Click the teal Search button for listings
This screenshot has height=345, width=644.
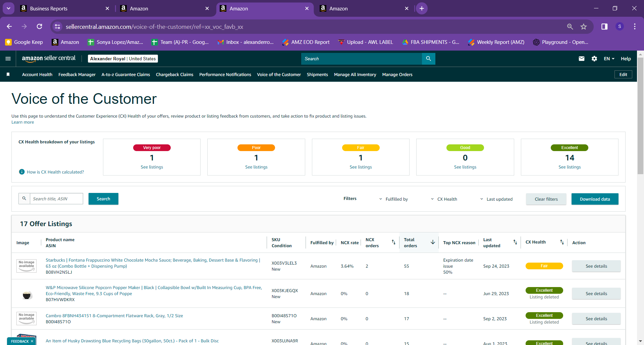[x=103, y=199]
